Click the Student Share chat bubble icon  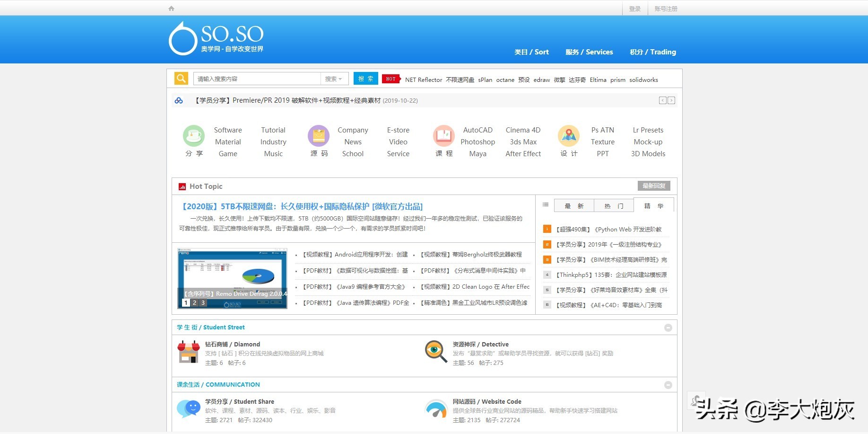(x=189, y=409)
